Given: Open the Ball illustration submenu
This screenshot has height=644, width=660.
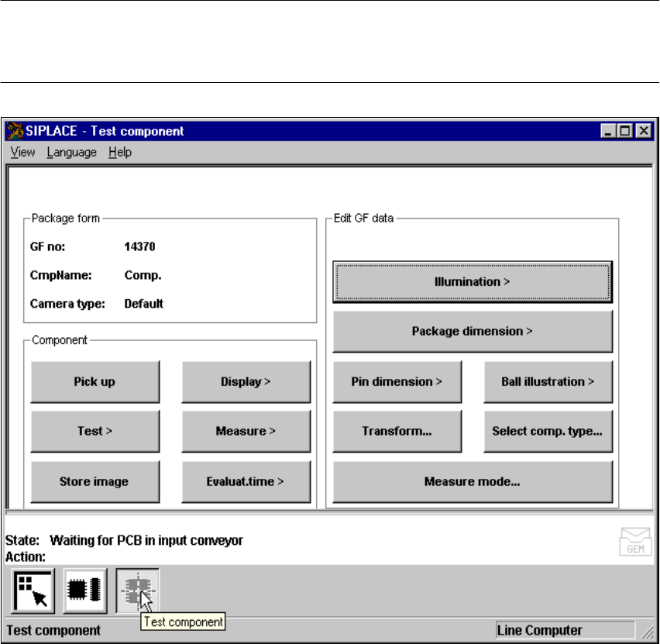Looking at the screenshot, I should [548, 381].
